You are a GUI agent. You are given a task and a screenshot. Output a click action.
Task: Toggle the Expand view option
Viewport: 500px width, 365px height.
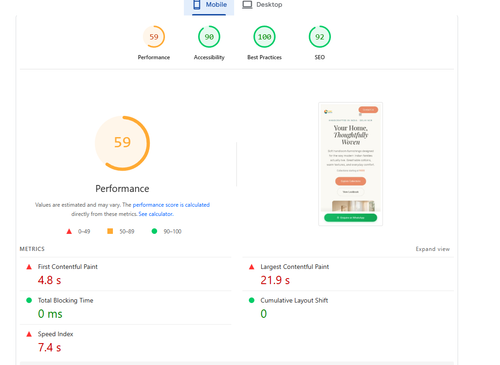432,249
